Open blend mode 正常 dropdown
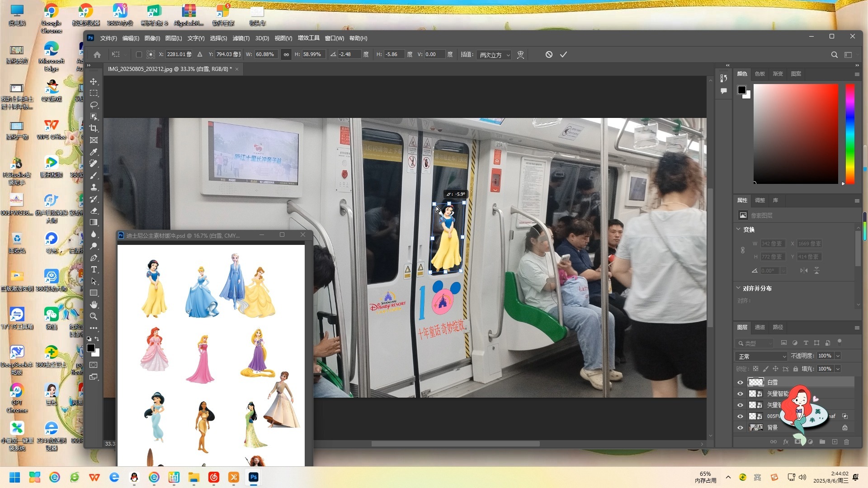 762,356
